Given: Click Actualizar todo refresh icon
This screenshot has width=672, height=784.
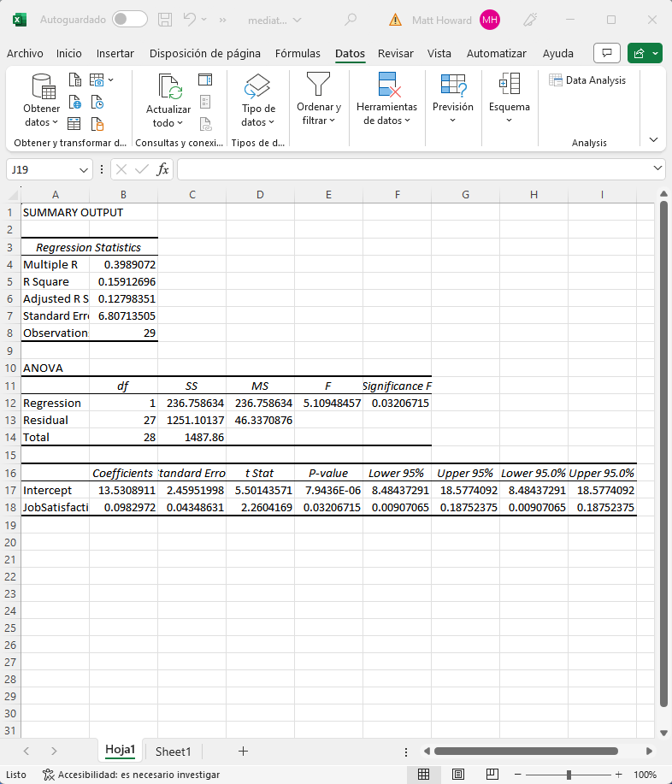Looking at the screenshot, I should tap(168, 89).
